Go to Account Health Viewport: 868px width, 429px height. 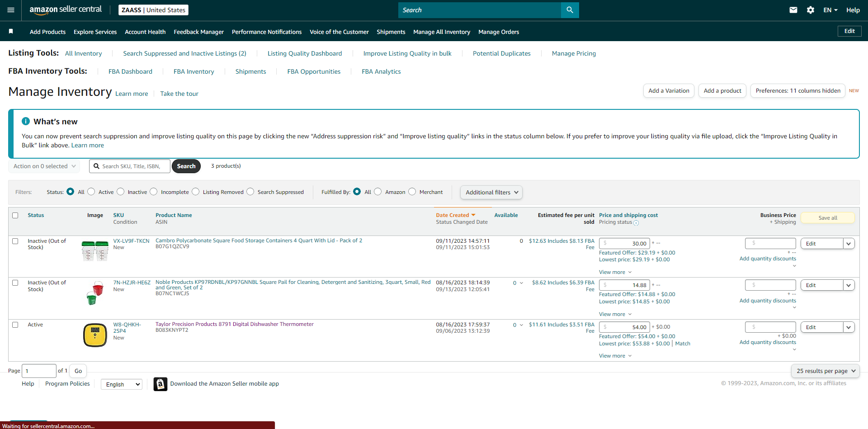pos(145,32)
